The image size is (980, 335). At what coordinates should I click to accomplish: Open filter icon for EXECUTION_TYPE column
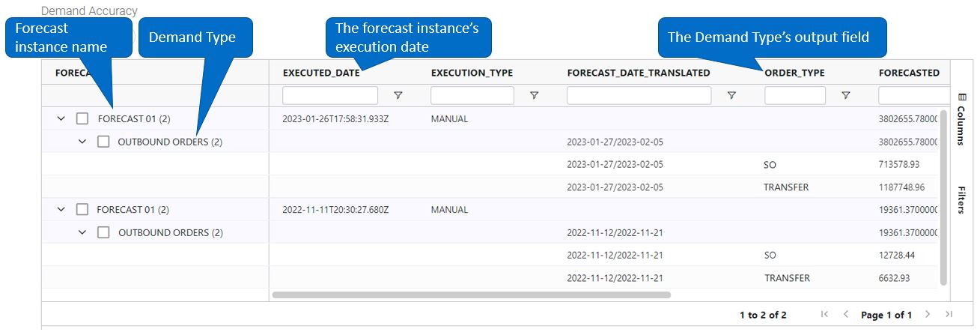(x=534, y=95)
